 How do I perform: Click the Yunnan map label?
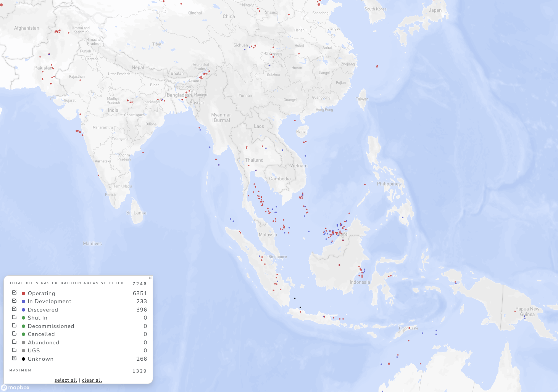click(245, 96)
